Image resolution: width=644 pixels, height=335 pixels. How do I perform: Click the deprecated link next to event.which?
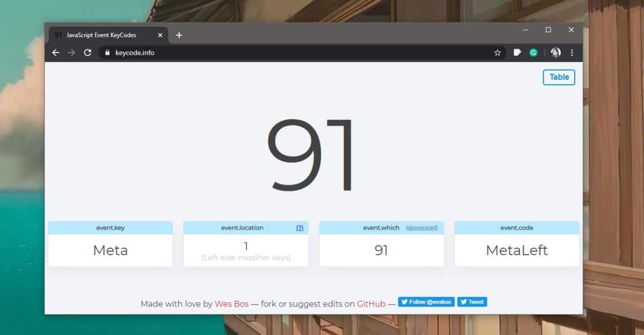coord(422,228)
